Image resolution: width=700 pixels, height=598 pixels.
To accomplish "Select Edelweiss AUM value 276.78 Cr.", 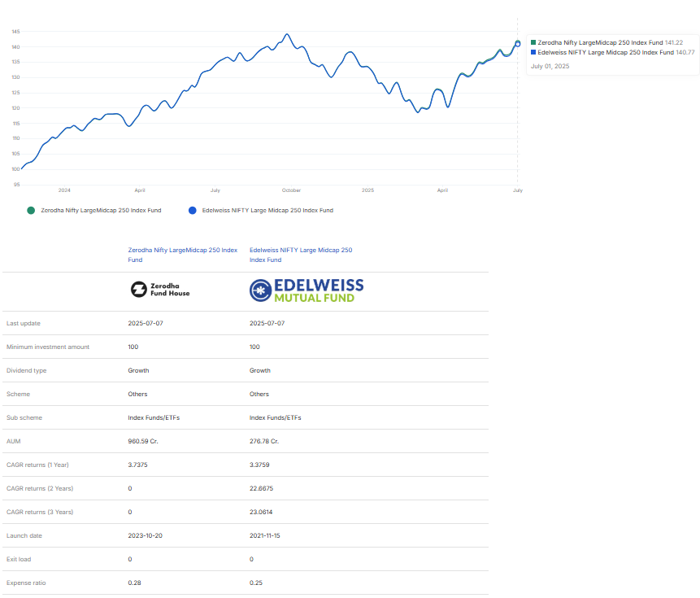I will click(264, 441).
